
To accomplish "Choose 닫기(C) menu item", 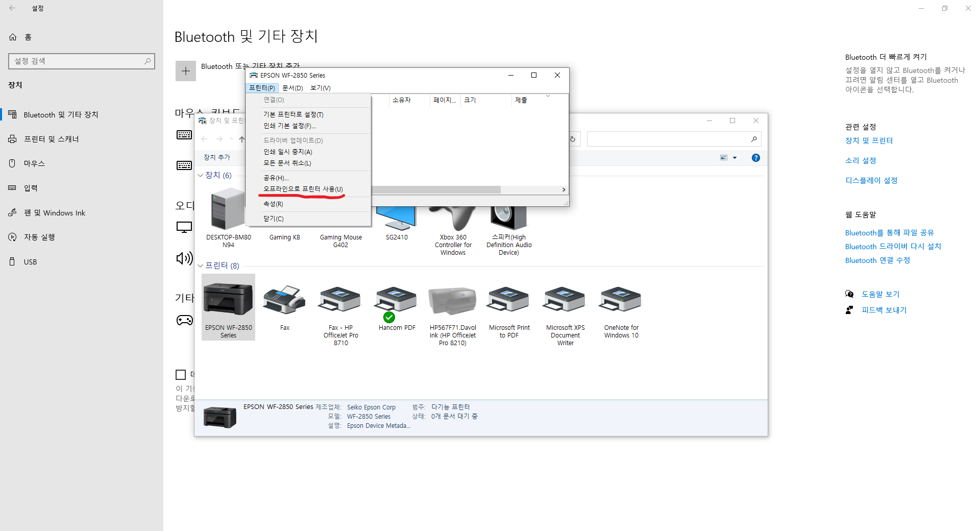I will click(x=308, y=219).
